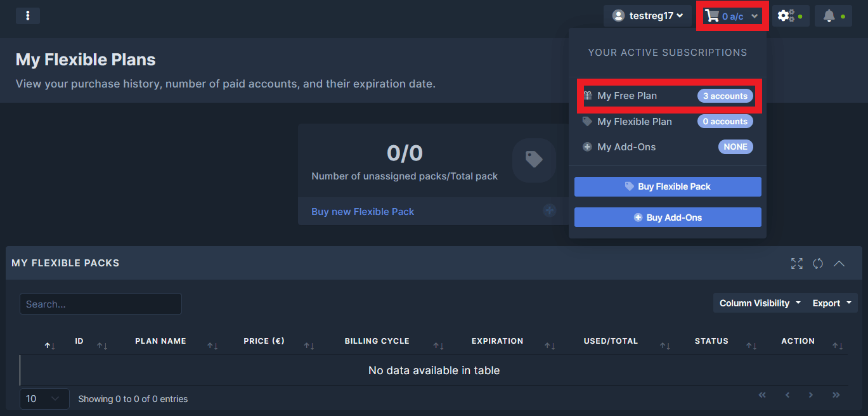Expand the Export dropdown
Viewport: 868px width, 416px height.
pyautogui.click(x=831, y=303)
